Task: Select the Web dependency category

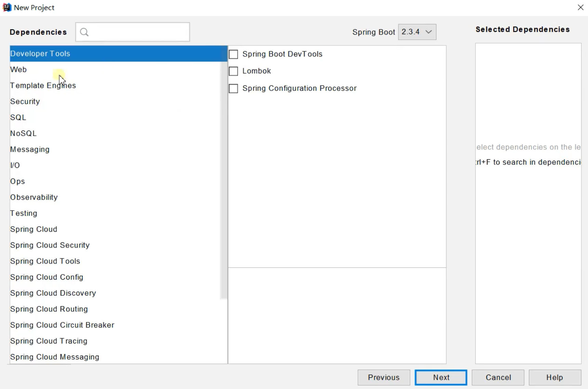Action: click(18, 69)
